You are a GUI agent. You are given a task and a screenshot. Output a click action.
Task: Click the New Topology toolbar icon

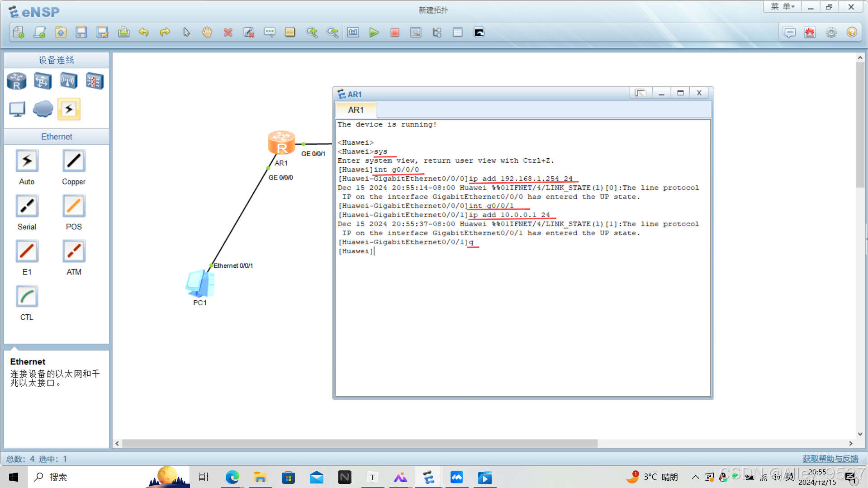[19, 32]
